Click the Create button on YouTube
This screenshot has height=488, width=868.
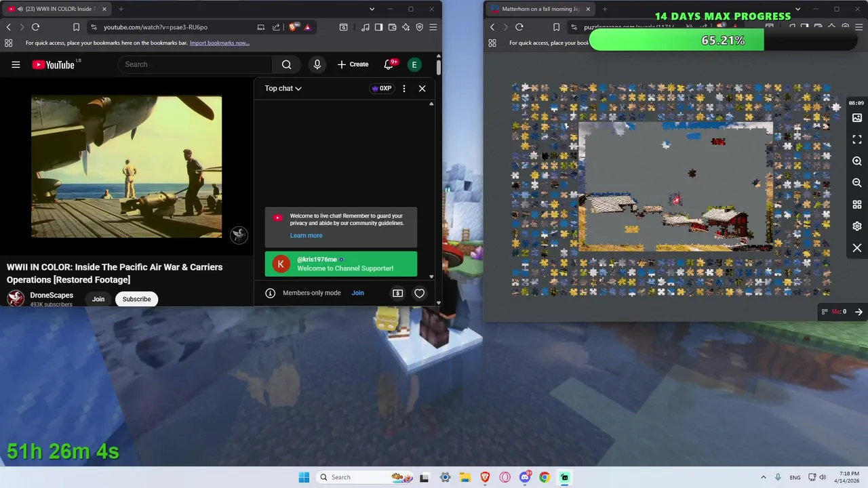click(x=353, y=64)
